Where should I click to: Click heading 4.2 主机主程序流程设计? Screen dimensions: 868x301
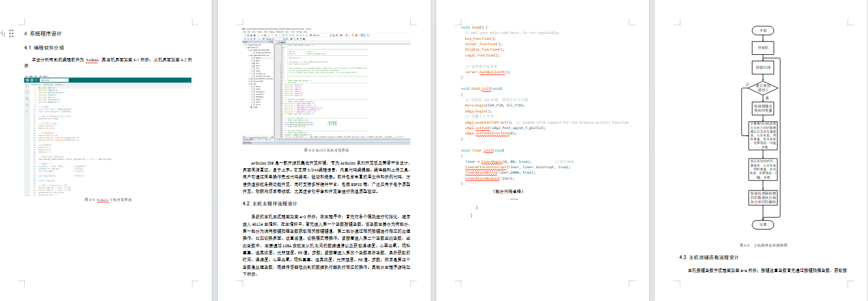pyautogui.click(x=269, y=204)
